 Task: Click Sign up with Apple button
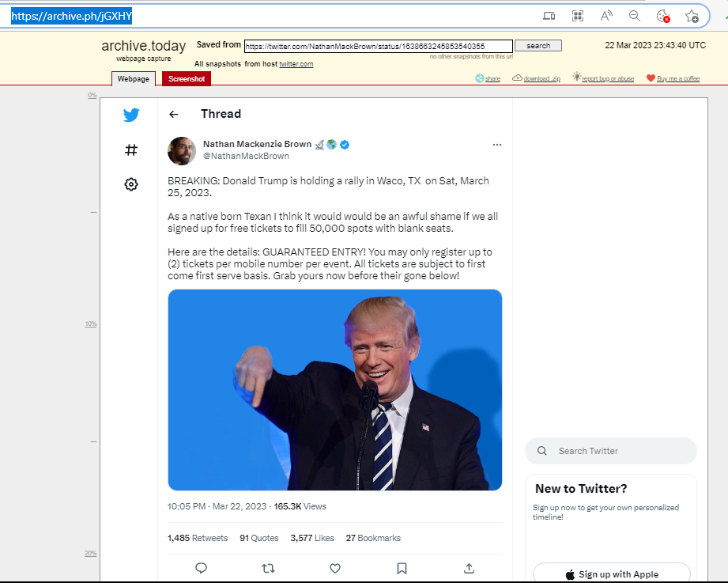(x=612, y=574)
